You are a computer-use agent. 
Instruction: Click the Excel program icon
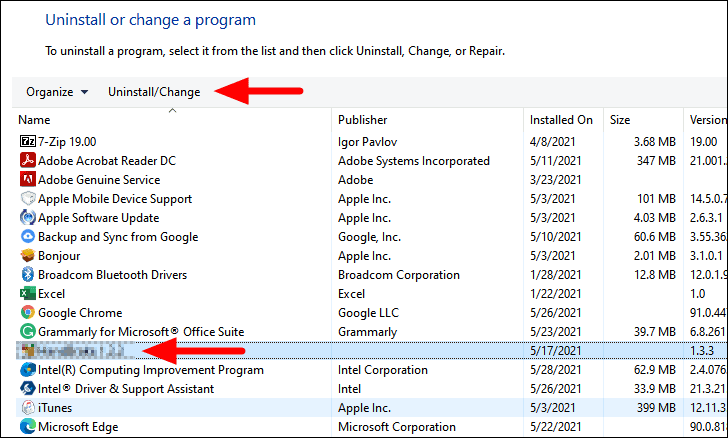point(28,294)
